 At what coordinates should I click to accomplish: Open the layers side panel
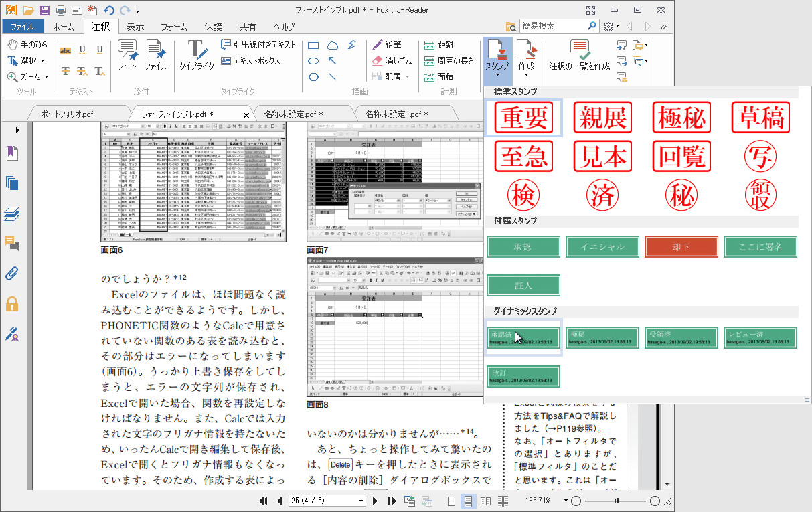(x=12, y=214)
